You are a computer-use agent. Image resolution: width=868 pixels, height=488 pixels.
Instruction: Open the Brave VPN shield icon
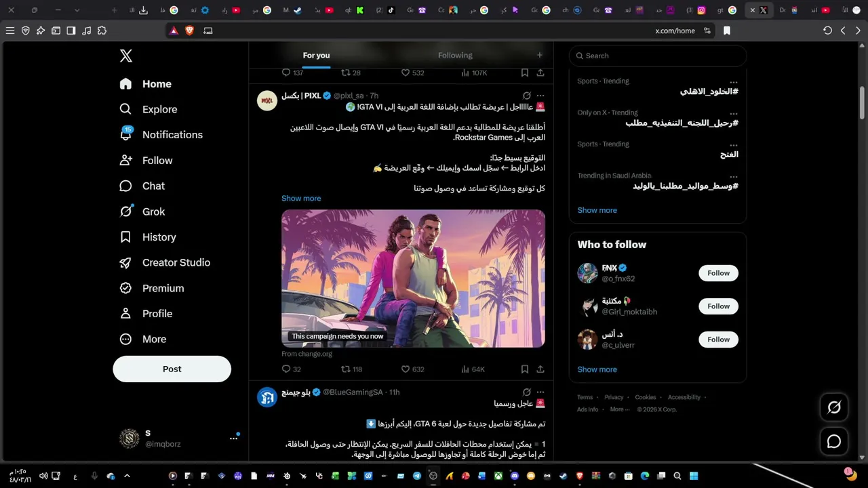click(26, 30)
